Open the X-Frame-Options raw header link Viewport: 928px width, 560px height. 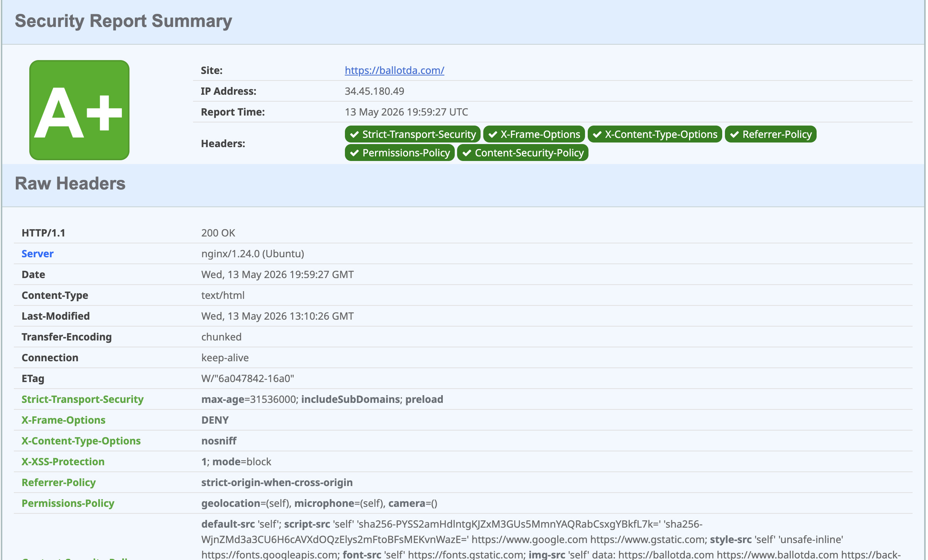point(63,420)
